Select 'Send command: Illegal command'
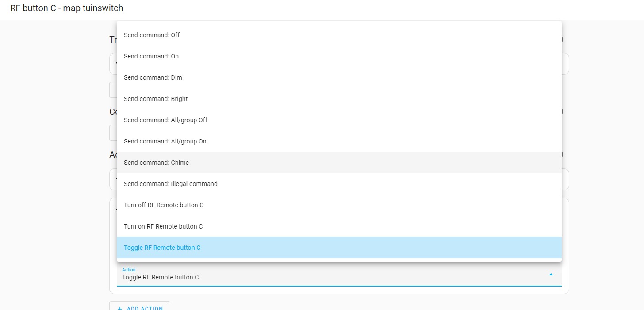 point(171,184)
